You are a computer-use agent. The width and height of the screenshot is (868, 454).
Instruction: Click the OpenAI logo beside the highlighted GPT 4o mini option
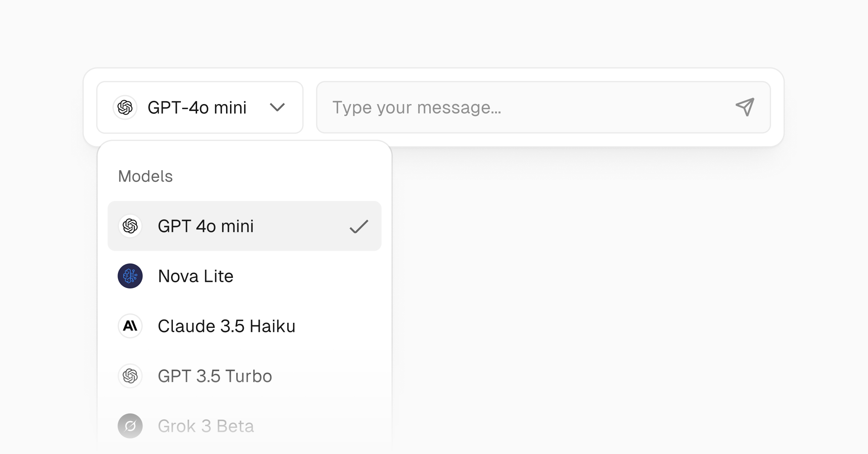pyautogui.click(x=130, y=226)
